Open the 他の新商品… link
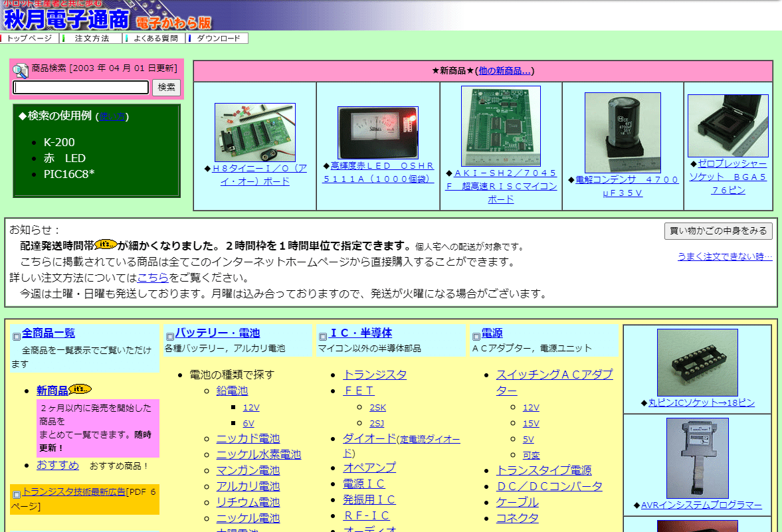 pos(504,71)
